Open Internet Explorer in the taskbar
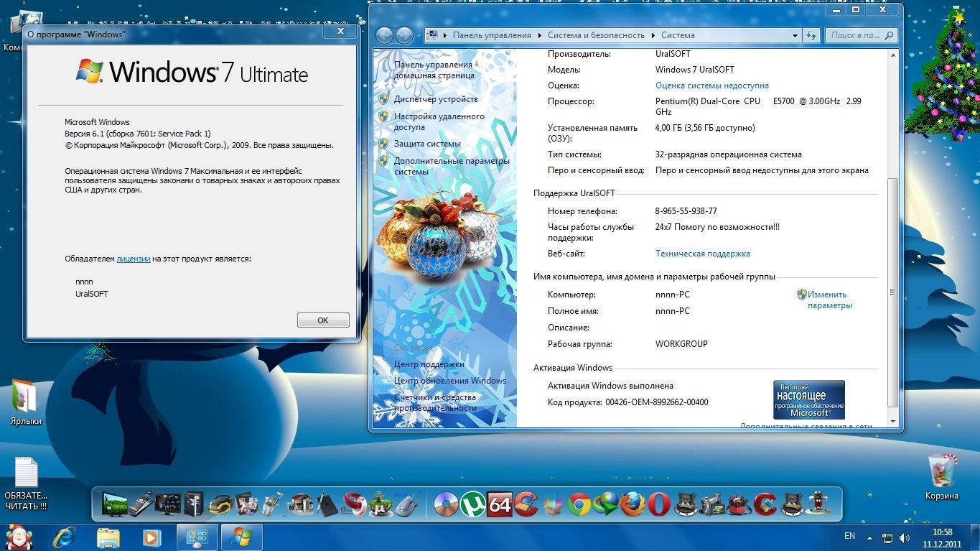Screen dimensions: 980x551 pyautogui.click(x=64, y=537)
